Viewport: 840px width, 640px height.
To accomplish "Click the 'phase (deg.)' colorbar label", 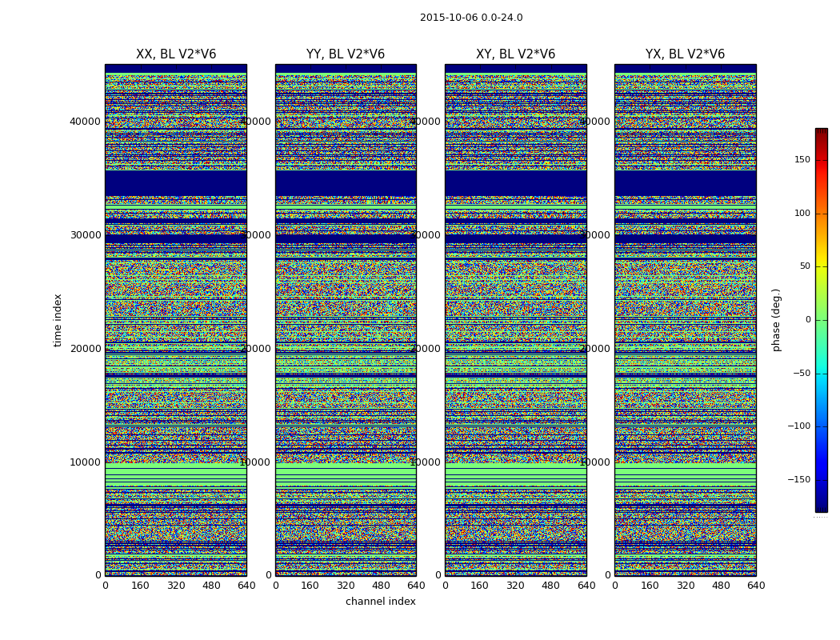I will coord(776,320).
